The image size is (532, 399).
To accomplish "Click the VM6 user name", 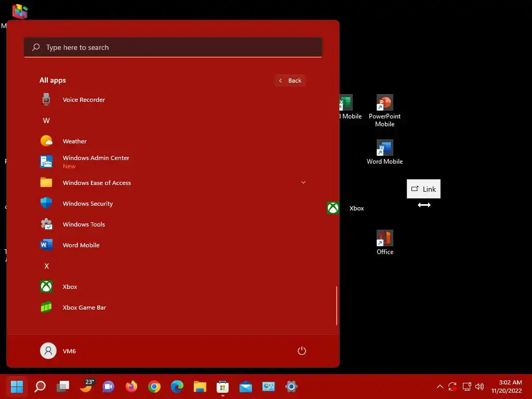I will coord(69,351).
